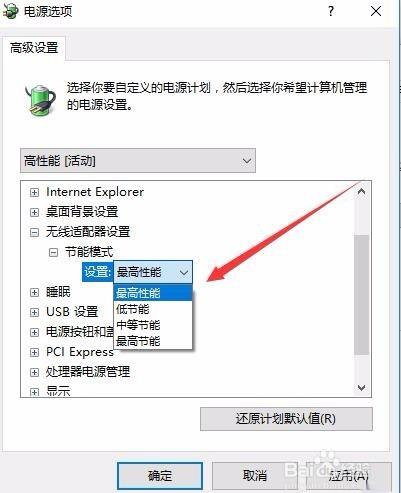Screen dimensions: 401x493
Task: Collapse the 无线适配器设置 node
Action: tap(34, 232)
